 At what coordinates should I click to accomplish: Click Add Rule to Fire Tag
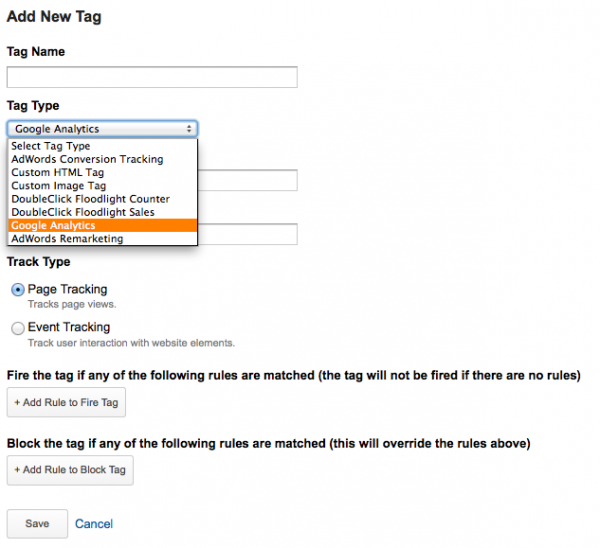pyautogui.click(x=66, y=402)
